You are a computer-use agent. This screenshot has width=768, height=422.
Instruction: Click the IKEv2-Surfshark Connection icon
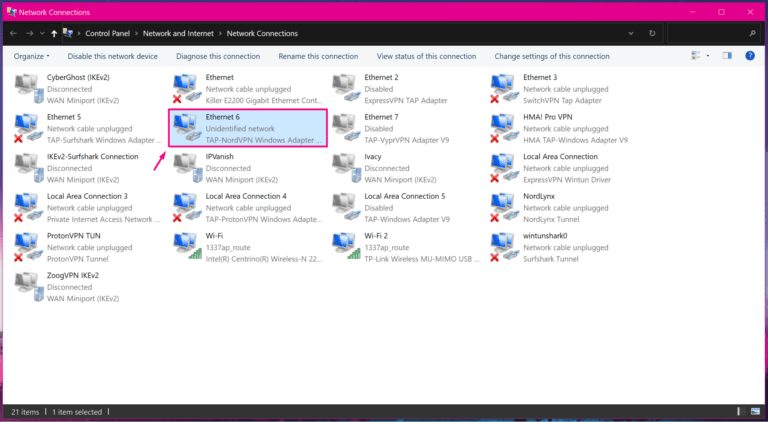(29, 168)
